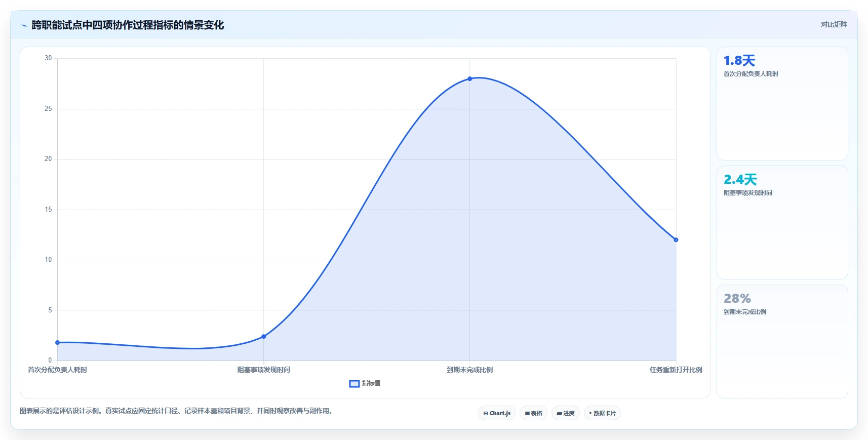Viewport: 868px width, 440px height.
Task: Select the 任务重新打开比例 data point on chart
Action: pos(676,240)
